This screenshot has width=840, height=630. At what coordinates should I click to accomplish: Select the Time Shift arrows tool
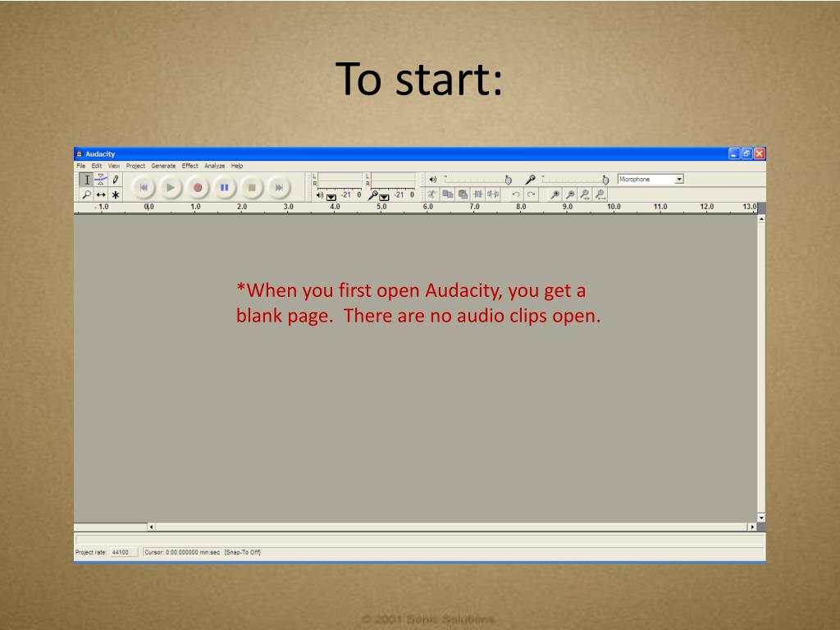101,194
